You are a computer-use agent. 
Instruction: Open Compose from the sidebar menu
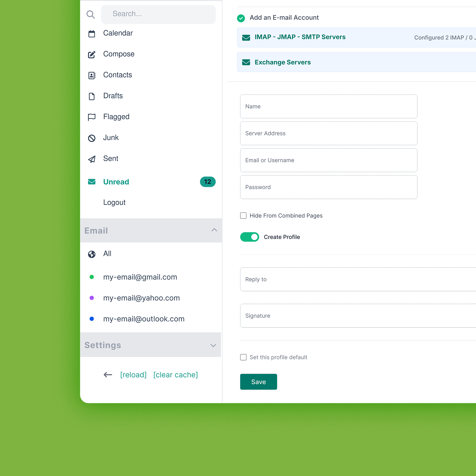tap(119, 54)
